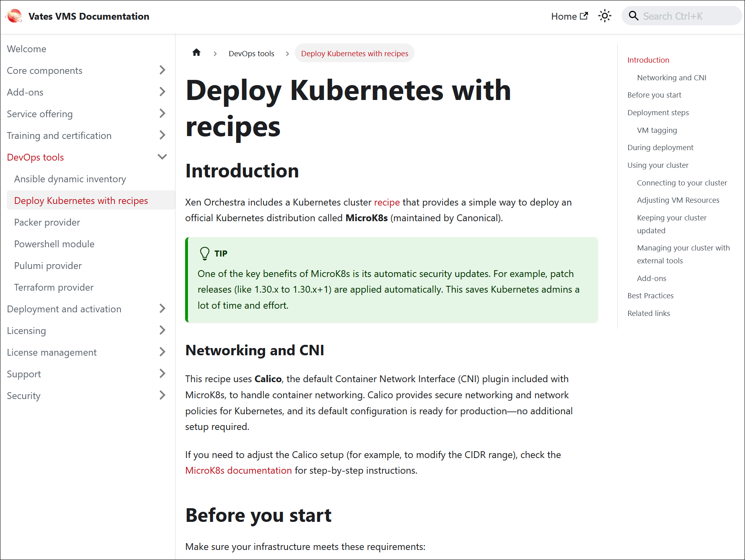Open the Welcome page
The image size is (745, 560).
[x=27, y=49]
